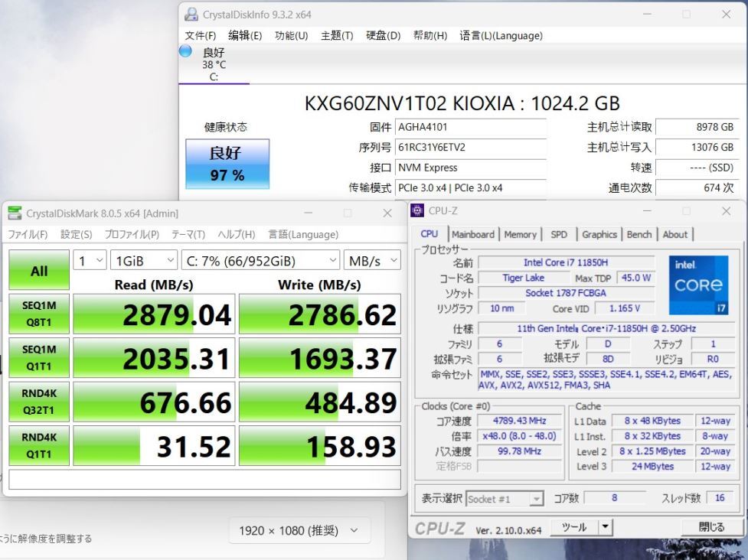This screenshot has width=748, height=560.
Task: Switch to the Graphics tab in CPU-Z
Action: click(x=599, y=235)
